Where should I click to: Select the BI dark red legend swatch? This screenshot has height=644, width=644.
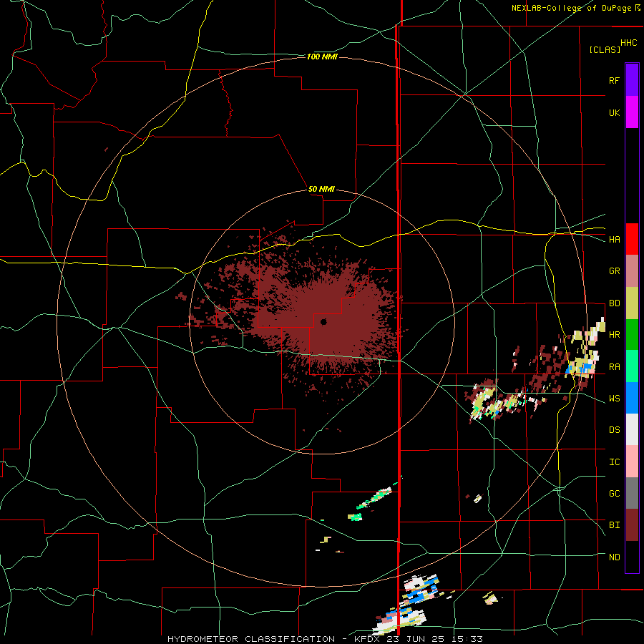point(632,525)
